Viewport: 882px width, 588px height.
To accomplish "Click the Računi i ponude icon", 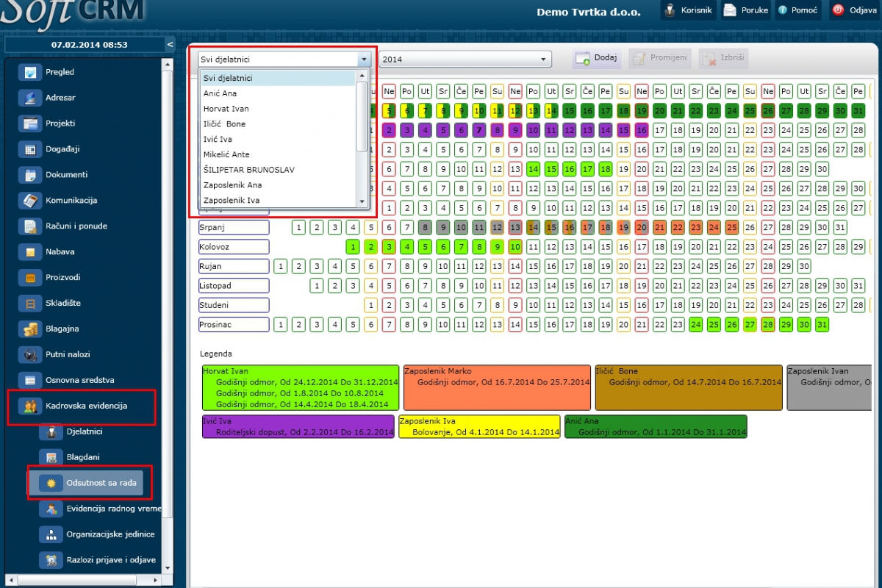I will click(30, 226).
